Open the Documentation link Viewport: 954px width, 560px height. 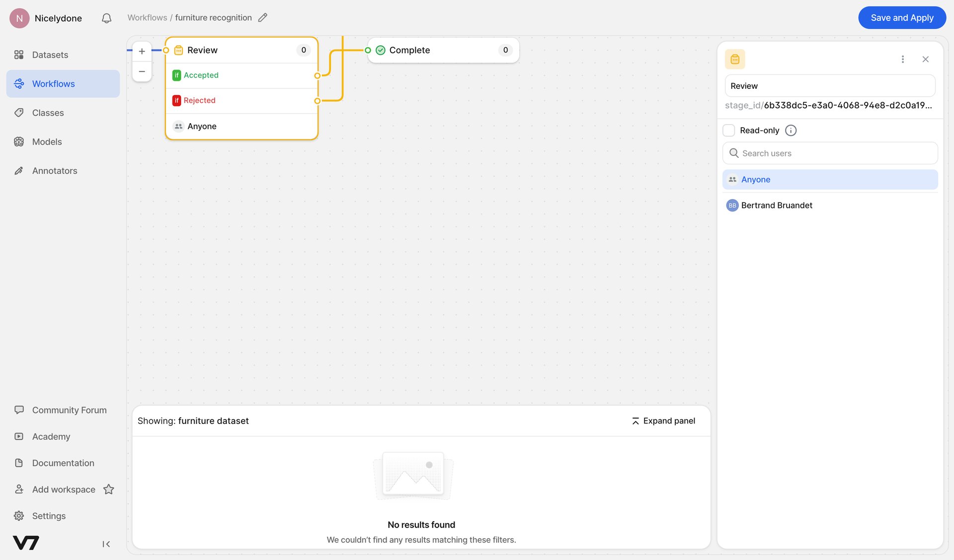click(63, 463)
